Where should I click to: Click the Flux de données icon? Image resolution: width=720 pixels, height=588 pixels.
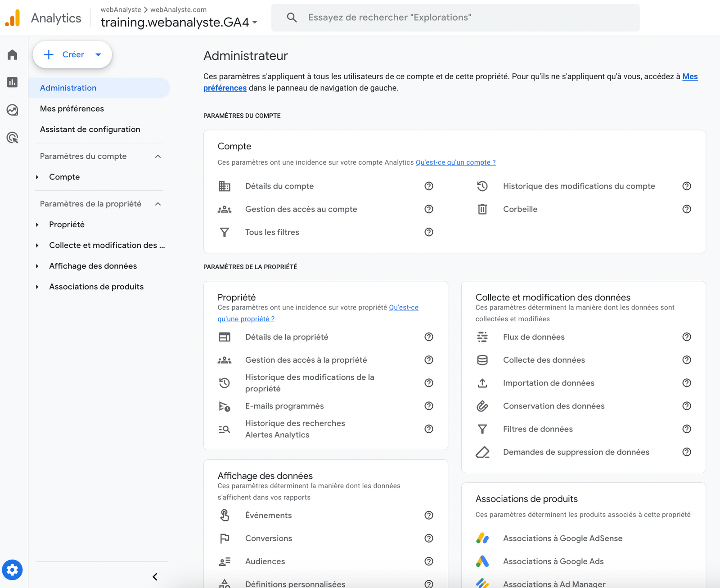(x=482, y=337)
